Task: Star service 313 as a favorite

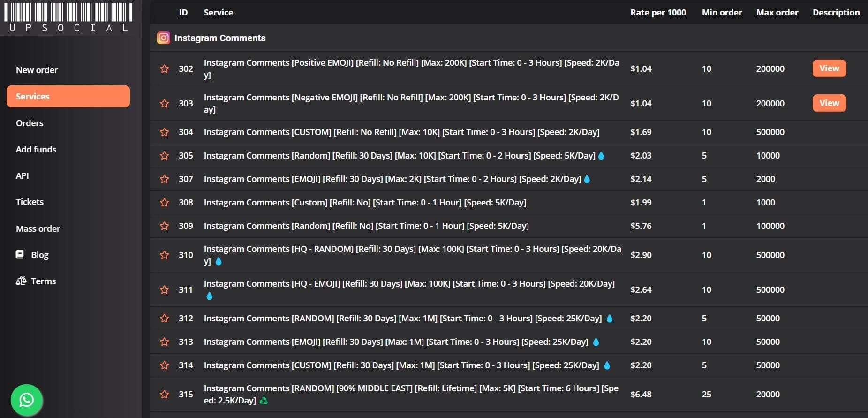Action: click(x=165, y=342)
